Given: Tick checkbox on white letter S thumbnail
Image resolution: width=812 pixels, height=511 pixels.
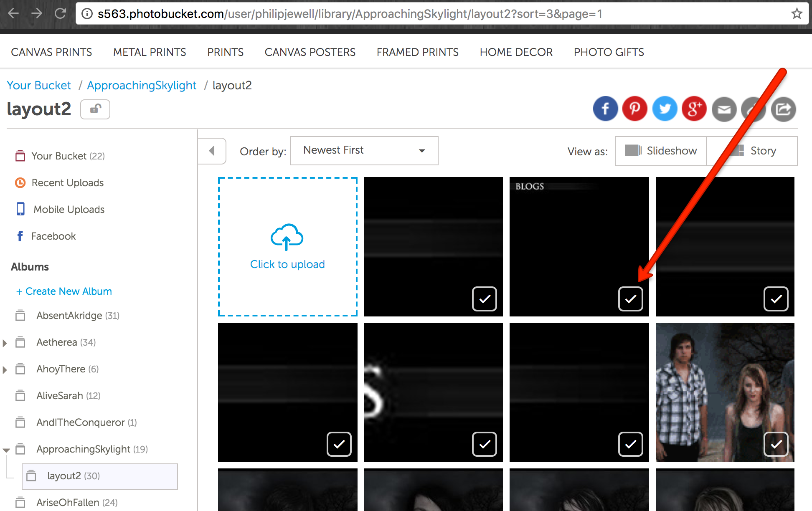Looking at the screenshot, I should click(484, 444).
